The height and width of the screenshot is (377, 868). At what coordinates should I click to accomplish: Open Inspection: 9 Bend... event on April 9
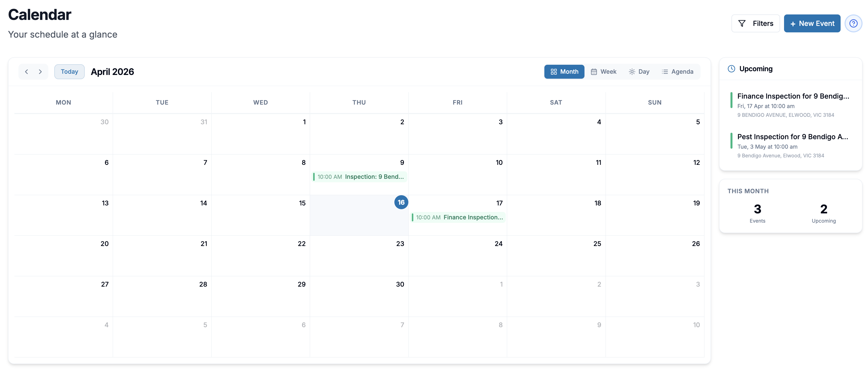point(359,177)
